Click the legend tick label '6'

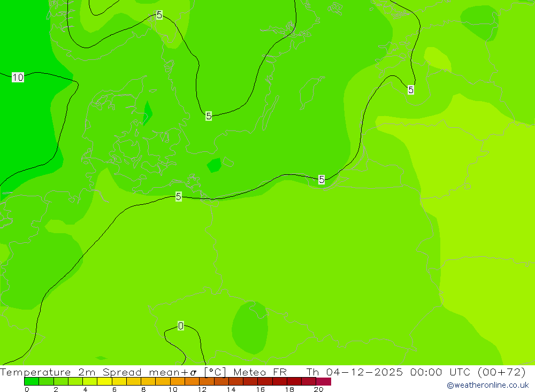pos(114,389)
